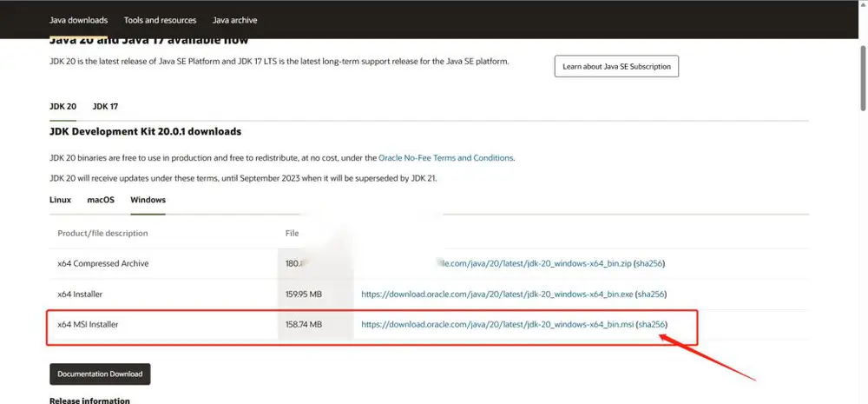
Task: Open sha256 link for the zip archive
Action: pyautogui.click(x=648, y=264)
